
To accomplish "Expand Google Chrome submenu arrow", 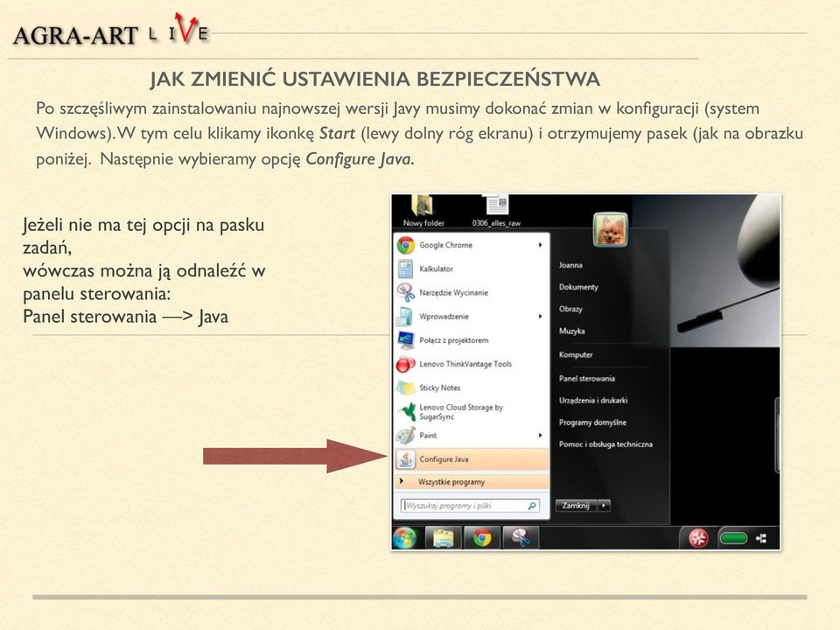I will (x=540, y=245).
